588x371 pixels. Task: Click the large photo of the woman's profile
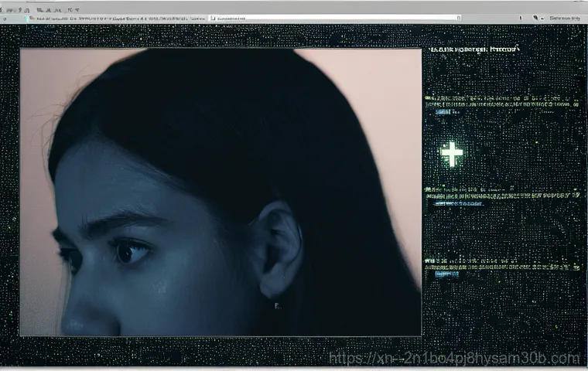click(220, 192)
